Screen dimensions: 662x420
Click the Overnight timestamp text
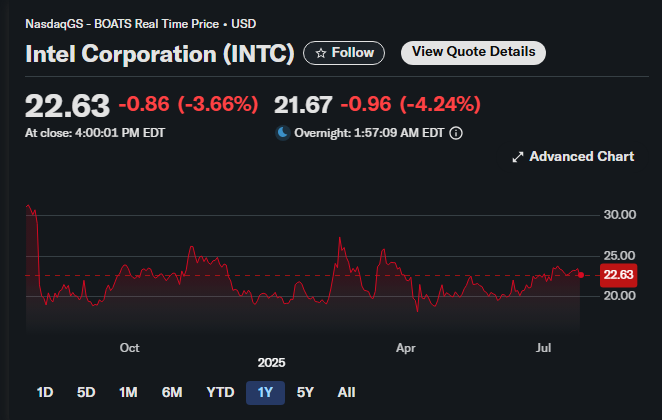[x=369, y=133]
